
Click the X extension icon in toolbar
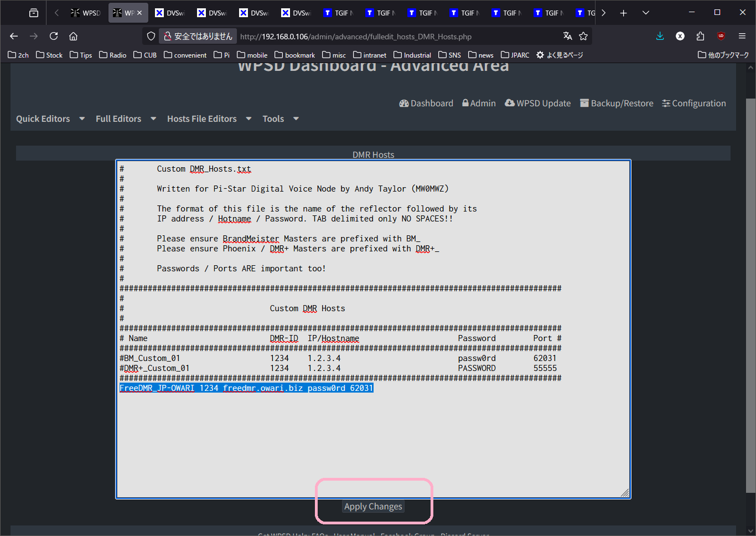[x=680, y=36]
